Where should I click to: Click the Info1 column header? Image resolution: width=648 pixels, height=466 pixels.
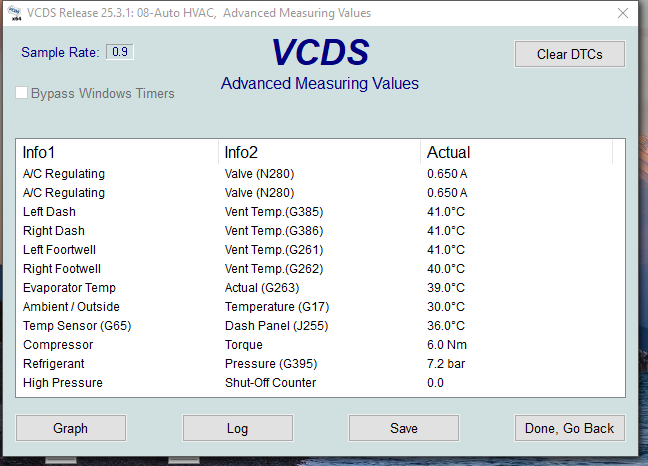(x=117, y=152)
